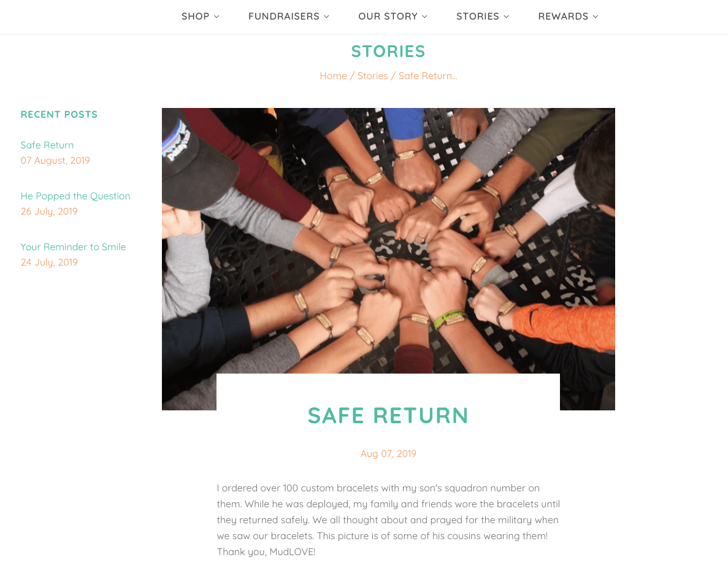Click the SAFE RETURN article title
The height and width of the screenshot is (576, 728).
point(388,415)
